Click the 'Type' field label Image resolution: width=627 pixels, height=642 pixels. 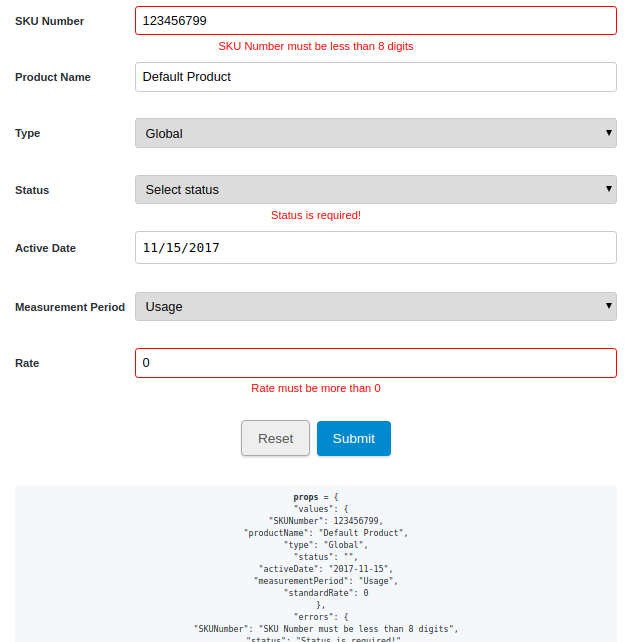tap(28, 133)
